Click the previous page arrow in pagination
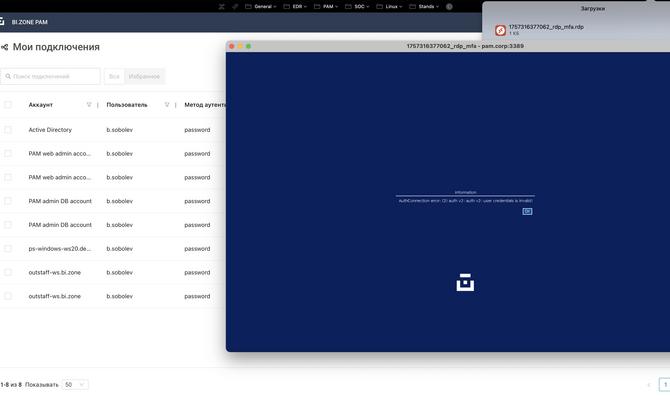Viewport: 670px width, 400px height. pyautogui.click(x=649, y=385)
